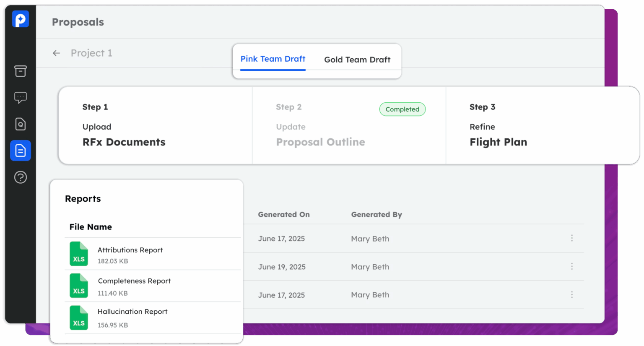The width and height of the screenshot is (644, 346).
Task: Open the kebab menu for the first report row
Action: click(572, 238)
